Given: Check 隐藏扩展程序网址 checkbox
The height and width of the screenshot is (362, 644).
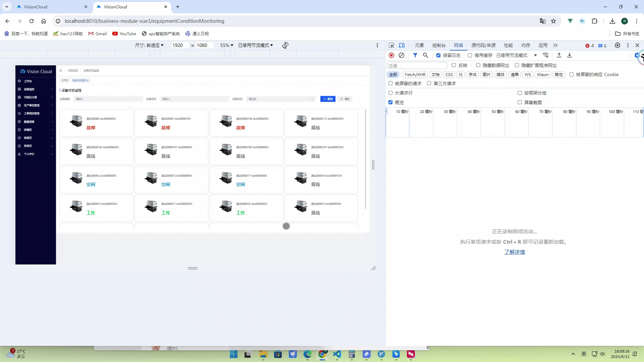Looking at the screenshot, I should click(x=517, y=65).
